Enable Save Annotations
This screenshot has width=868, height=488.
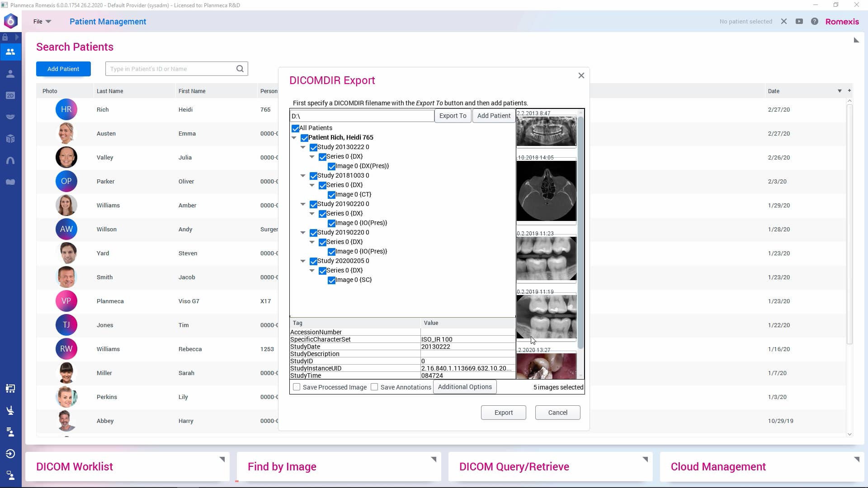click(374, 387)
